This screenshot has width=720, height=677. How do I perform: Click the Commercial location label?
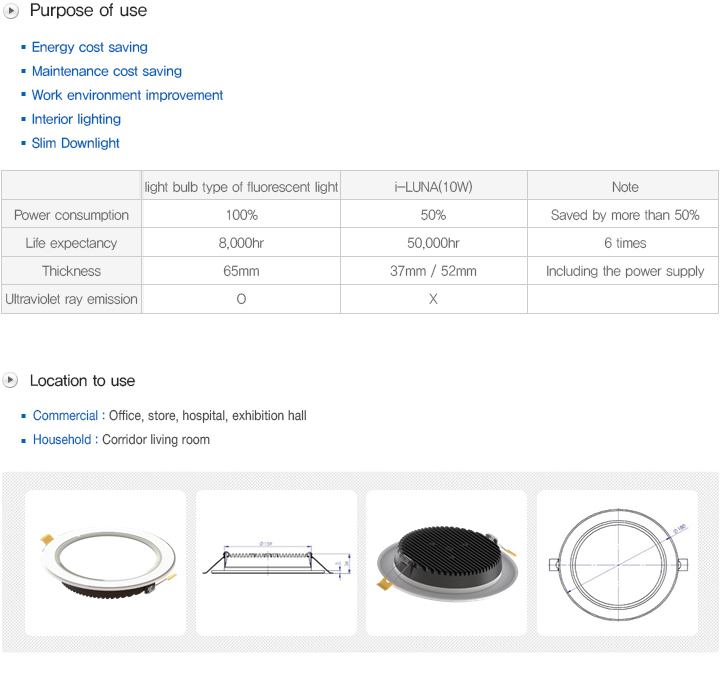coord(65,415)
